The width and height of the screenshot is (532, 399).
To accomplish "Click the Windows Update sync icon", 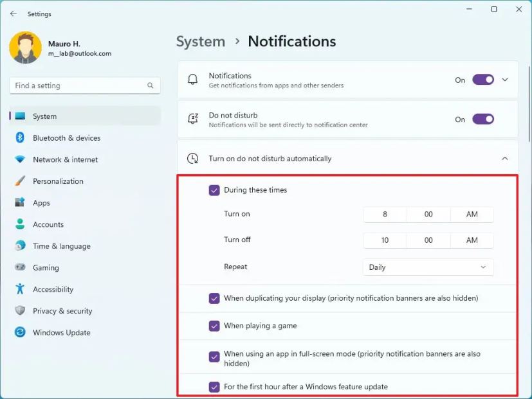I will point(20,332).
